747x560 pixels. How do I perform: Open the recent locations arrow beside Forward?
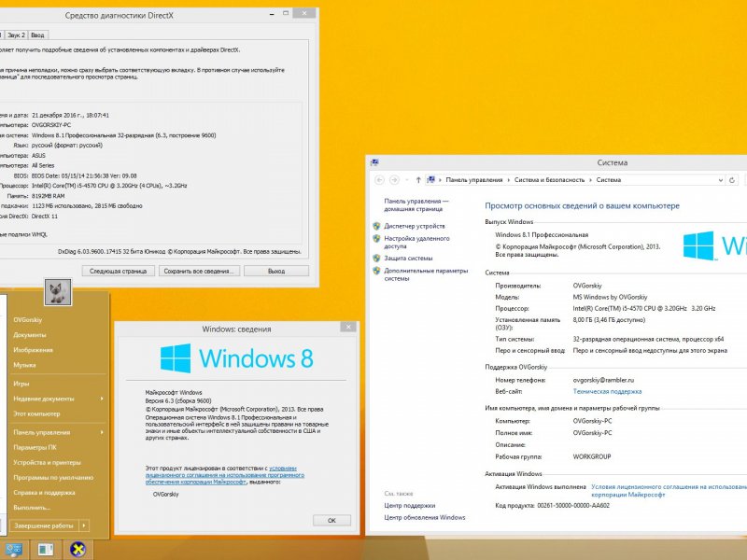[x=406, y=180]
